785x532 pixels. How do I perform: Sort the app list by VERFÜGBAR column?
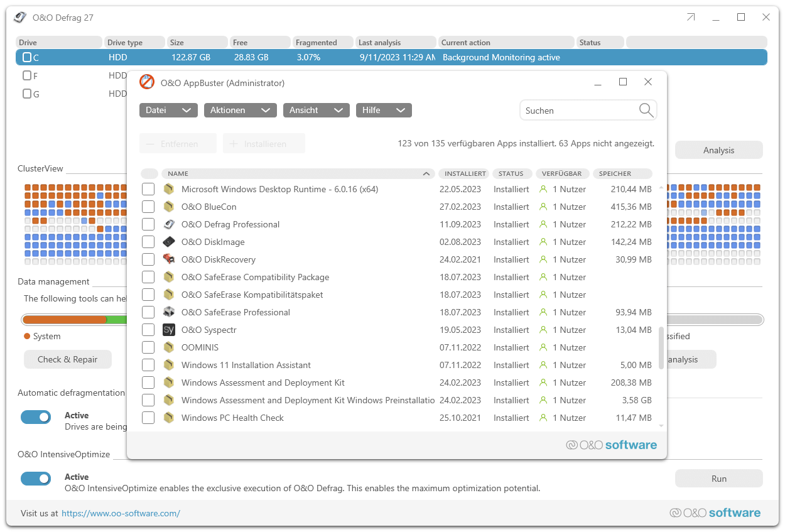click(563, 173)
